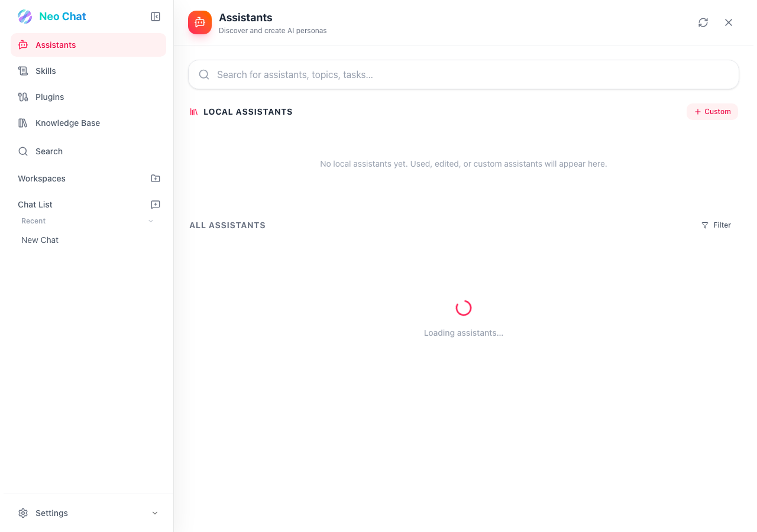Open Settings menu
Image resolution: width=757 pixels, height=532 pixels.
pyautogui.click(x=88, y=513)
